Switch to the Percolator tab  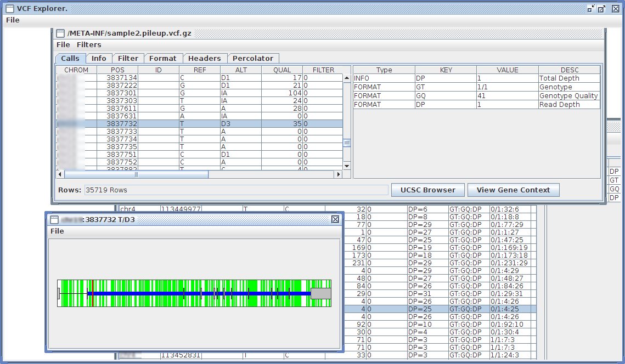click(252, 58)
